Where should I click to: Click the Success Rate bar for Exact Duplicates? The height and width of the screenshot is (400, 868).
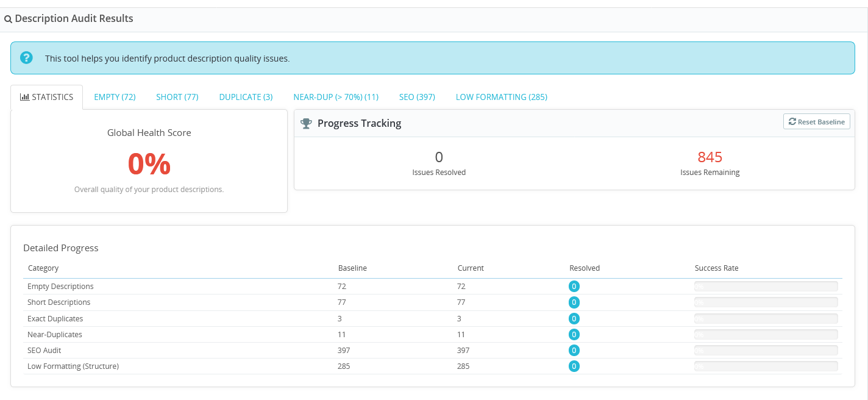(x=766, y=318)
